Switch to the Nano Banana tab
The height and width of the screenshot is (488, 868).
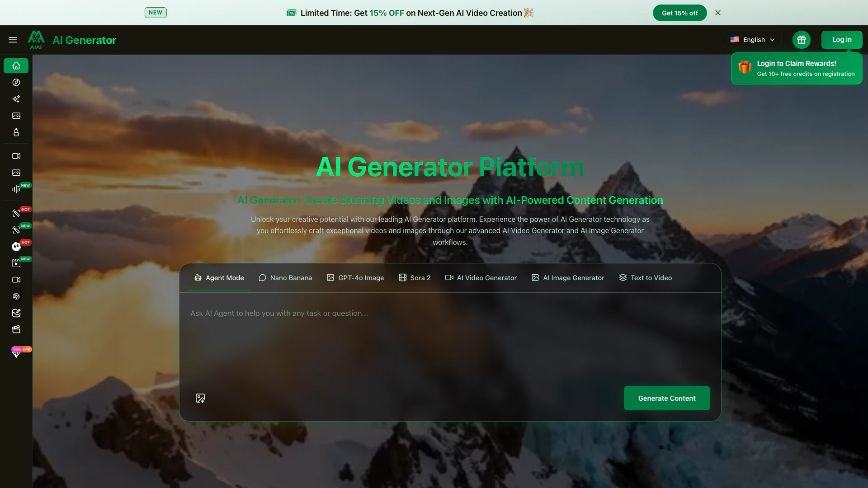click(285, 278)
